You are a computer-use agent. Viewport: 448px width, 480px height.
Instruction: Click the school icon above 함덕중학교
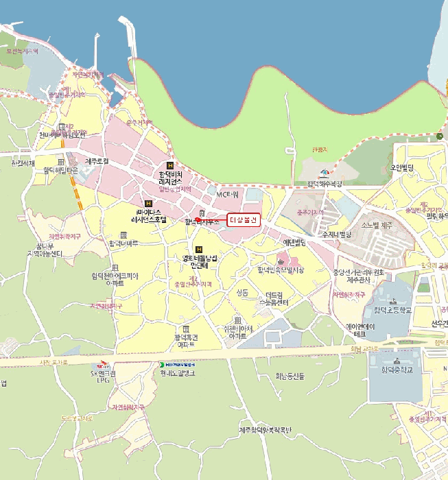click(x=397, y=361)
